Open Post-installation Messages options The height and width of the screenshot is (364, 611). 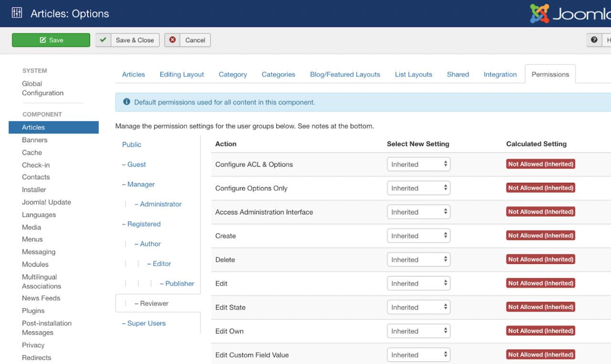pos(47,328)
